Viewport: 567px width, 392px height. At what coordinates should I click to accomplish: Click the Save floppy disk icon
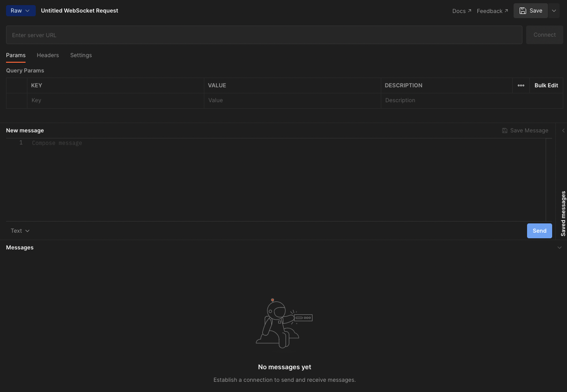pos(522,11)
